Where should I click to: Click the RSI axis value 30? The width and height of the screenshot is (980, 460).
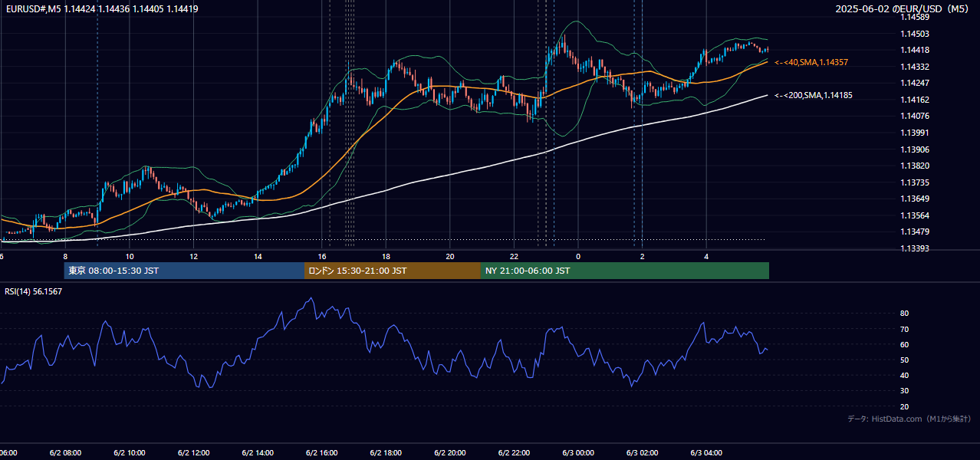click(904, 391)
